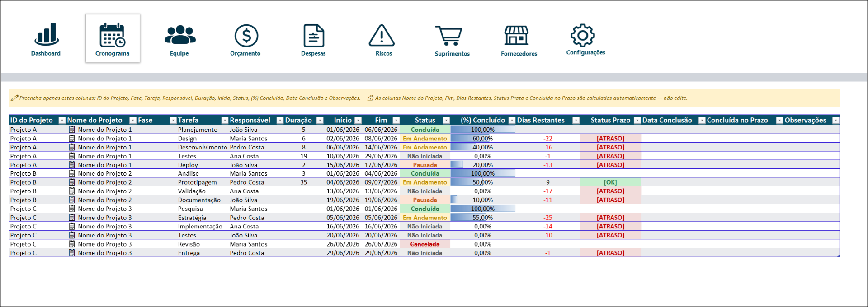
Task: Click the document icon in the Análise row
Action: coord(71,173)
